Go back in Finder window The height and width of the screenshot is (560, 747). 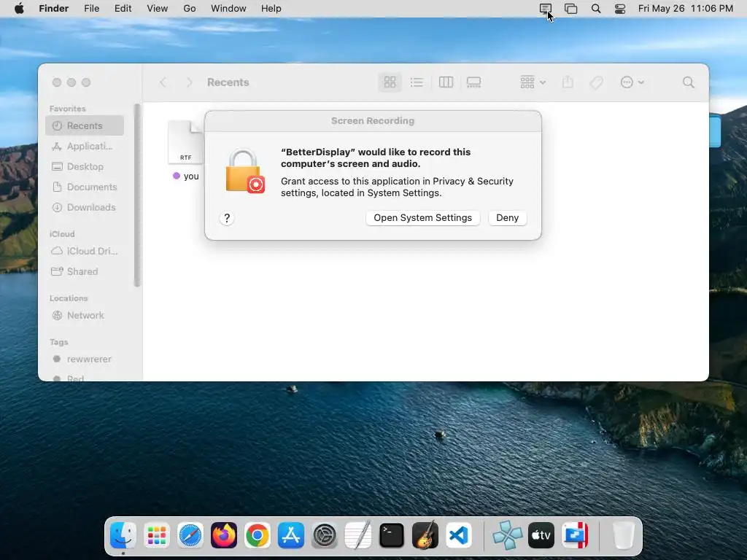click(x=163, y=82)
